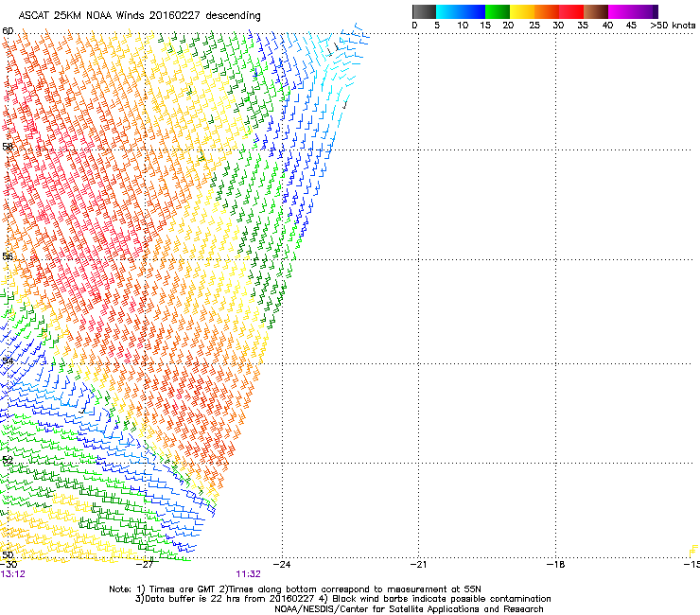This screenshot has width=700, height=615.
Task: Click the purple swath time '13:12'
Action: pos(13,574)
